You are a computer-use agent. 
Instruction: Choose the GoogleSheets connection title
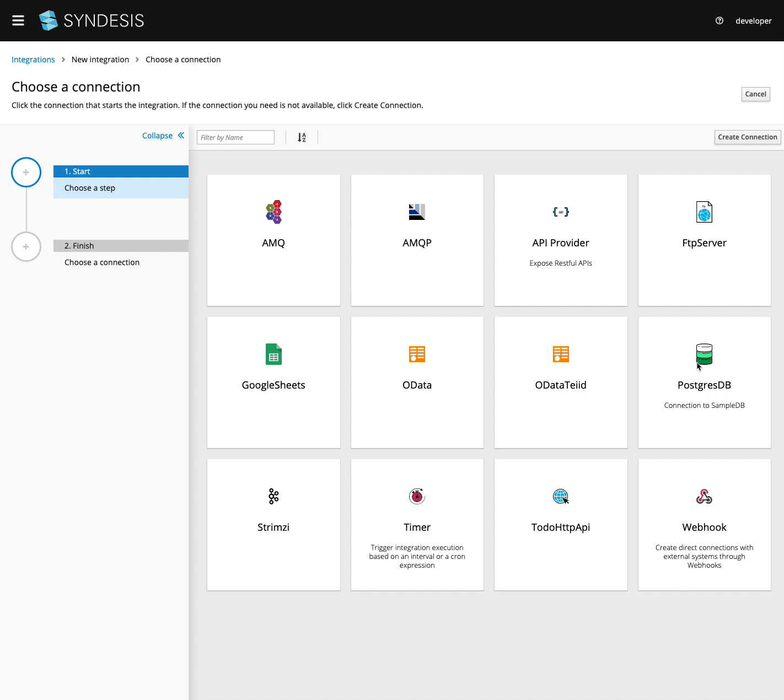point(273,385)
